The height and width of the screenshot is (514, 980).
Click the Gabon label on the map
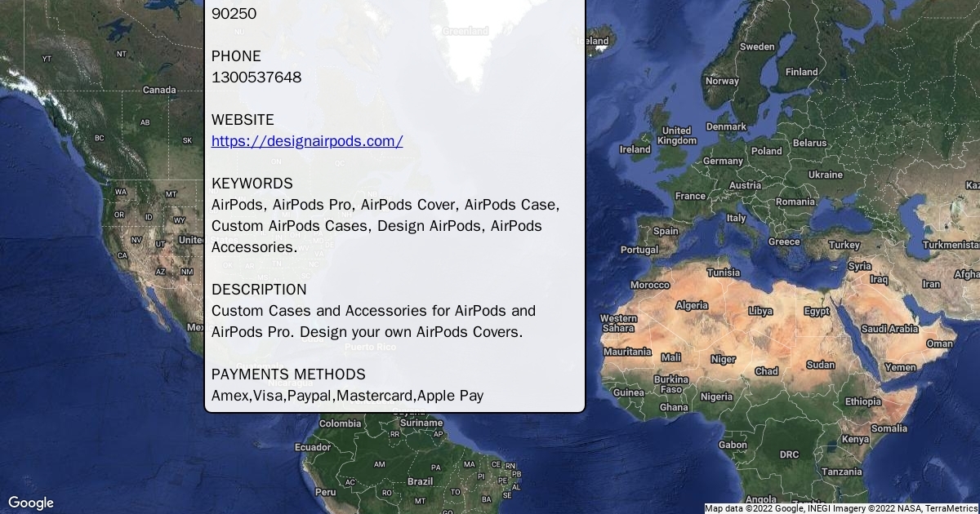733,445
